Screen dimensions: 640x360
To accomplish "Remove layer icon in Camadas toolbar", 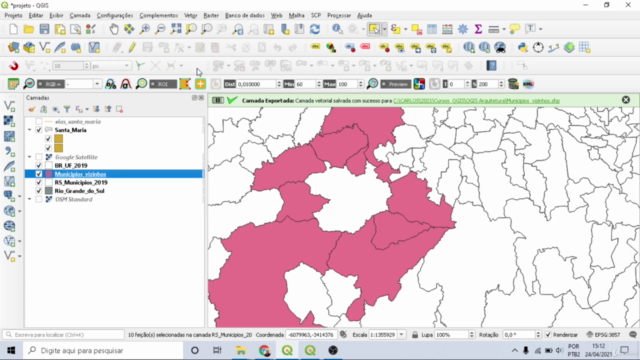I will 120,109.
